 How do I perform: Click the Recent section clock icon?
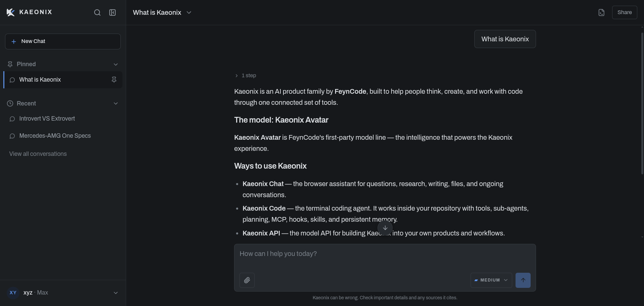[x=10, y=103]
